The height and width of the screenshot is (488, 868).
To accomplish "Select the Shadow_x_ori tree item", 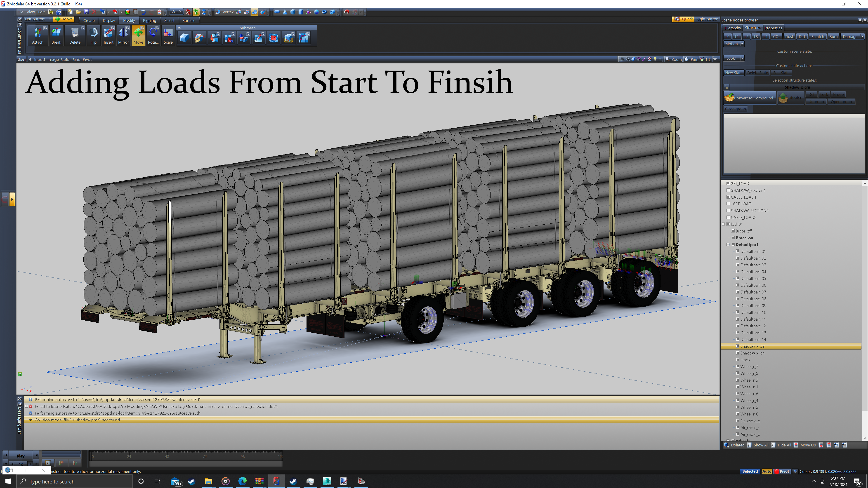I will [x=752, y=353].
